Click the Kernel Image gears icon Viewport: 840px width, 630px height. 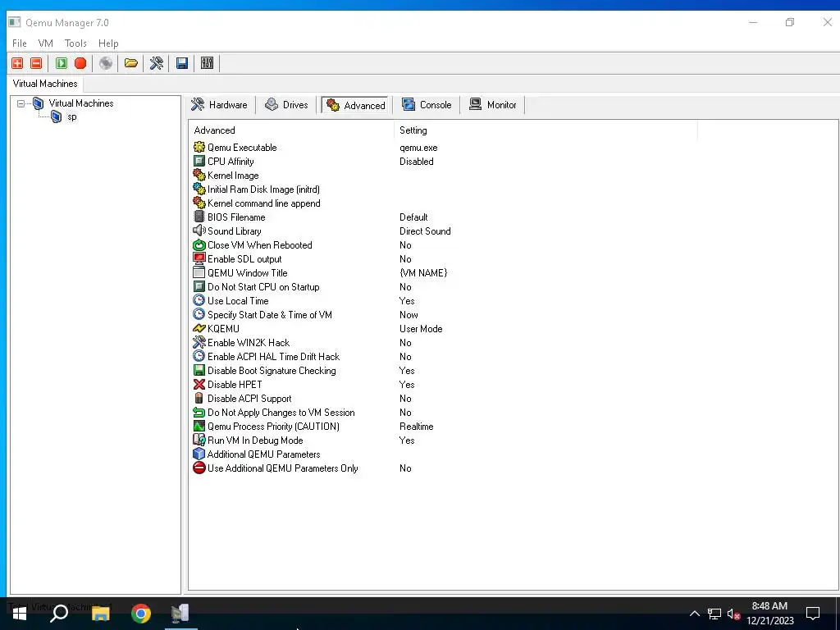click(x=199, y=176)
